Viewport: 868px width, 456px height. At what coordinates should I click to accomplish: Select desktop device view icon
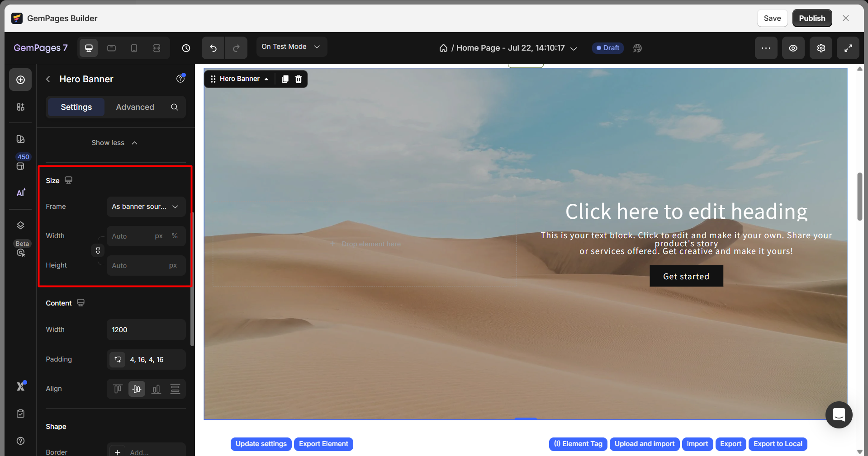89,48
